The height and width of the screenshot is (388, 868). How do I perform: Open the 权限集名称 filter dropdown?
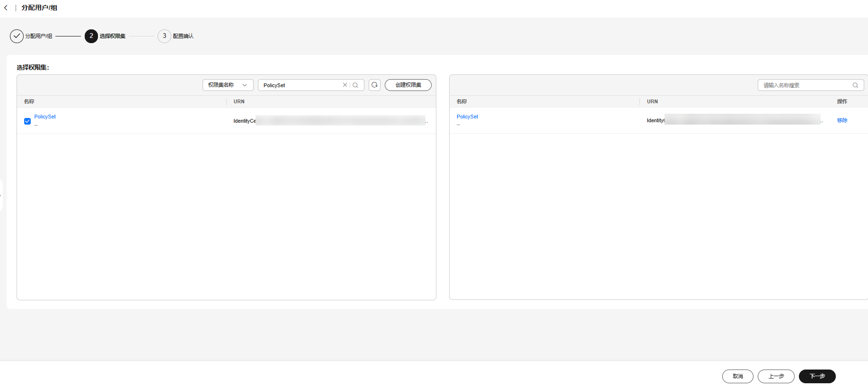tap(228, 85)
